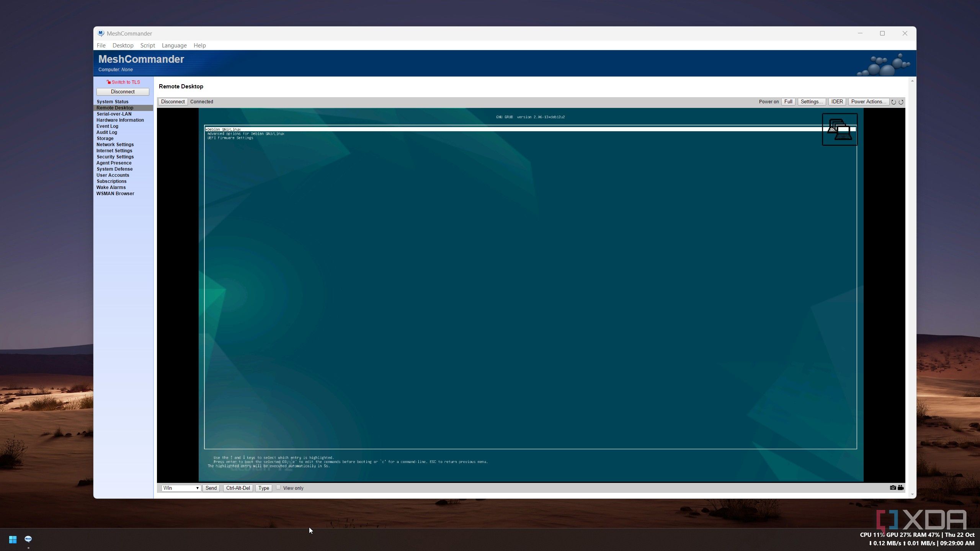980x551 pixels.
Task: Click the Switch to TLS lock icon
Action: [109, 82]
